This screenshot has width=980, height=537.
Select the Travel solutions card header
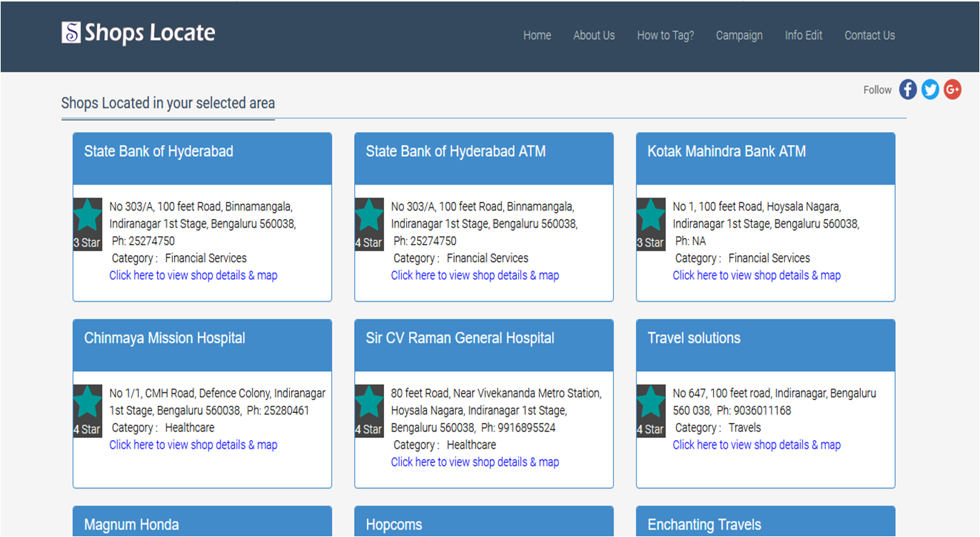point(766,345)
